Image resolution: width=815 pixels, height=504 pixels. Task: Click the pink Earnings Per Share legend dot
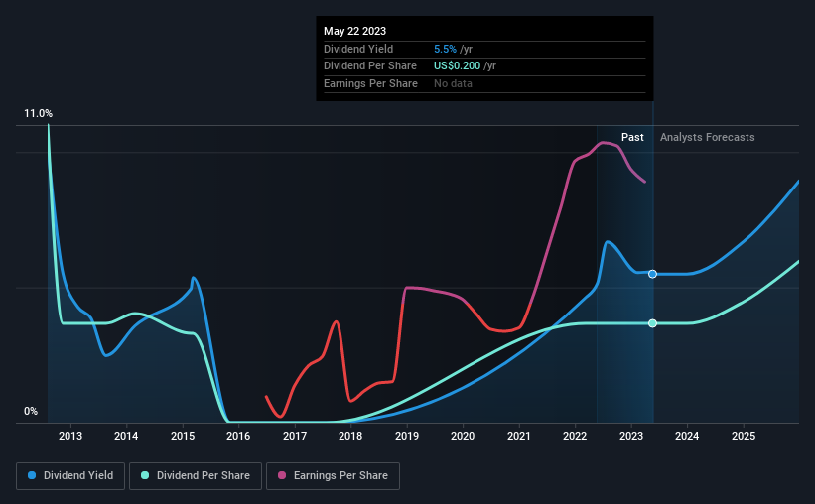click(x=282, y=475)
